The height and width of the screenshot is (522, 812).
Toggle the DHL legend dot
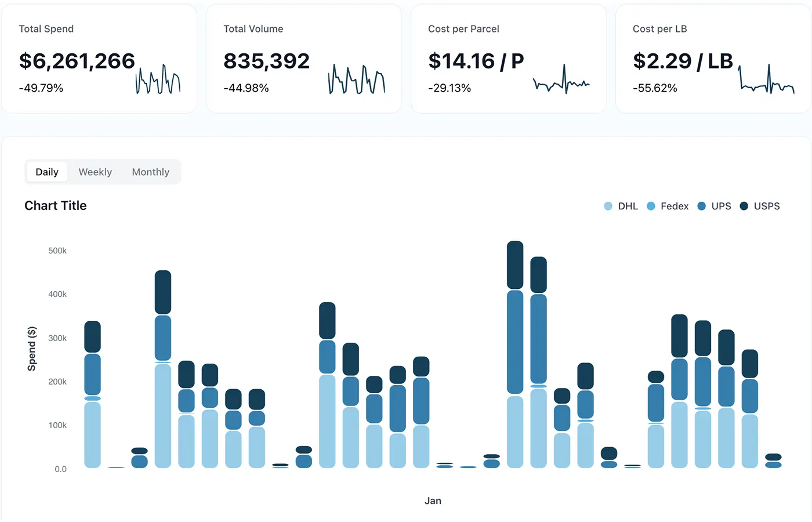click(608, 206)
